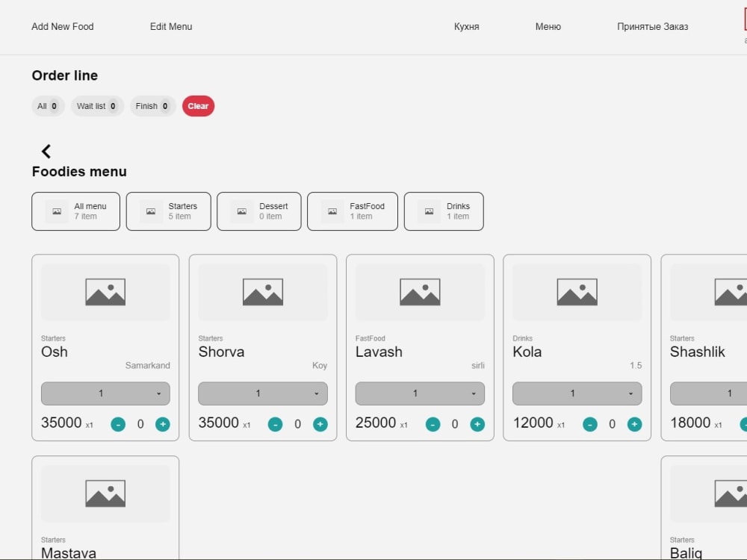
Task: Open the Shorva portion dropdown
Action: tap(262, 393)
